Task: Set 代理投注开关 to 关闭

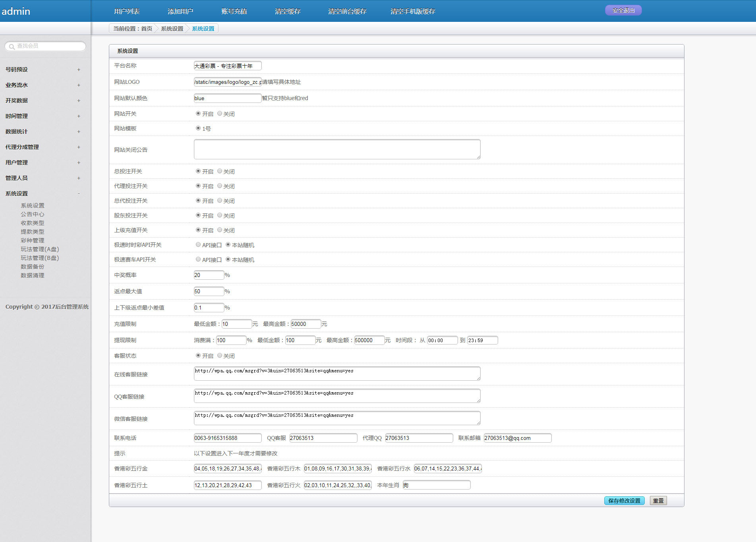Action: tap(220, 186)
